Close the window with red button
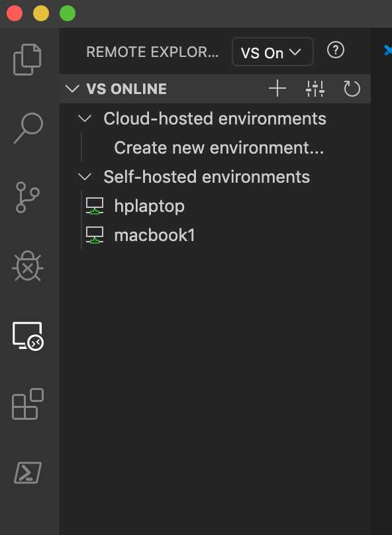 (x=15, y=13)
